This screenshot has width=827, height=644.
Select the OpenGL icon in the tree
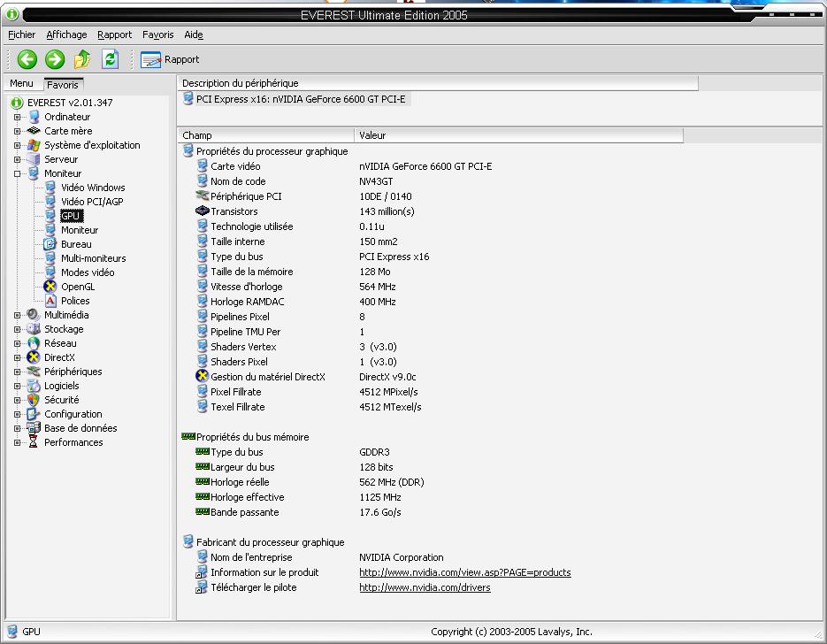(x=50, y=287)
